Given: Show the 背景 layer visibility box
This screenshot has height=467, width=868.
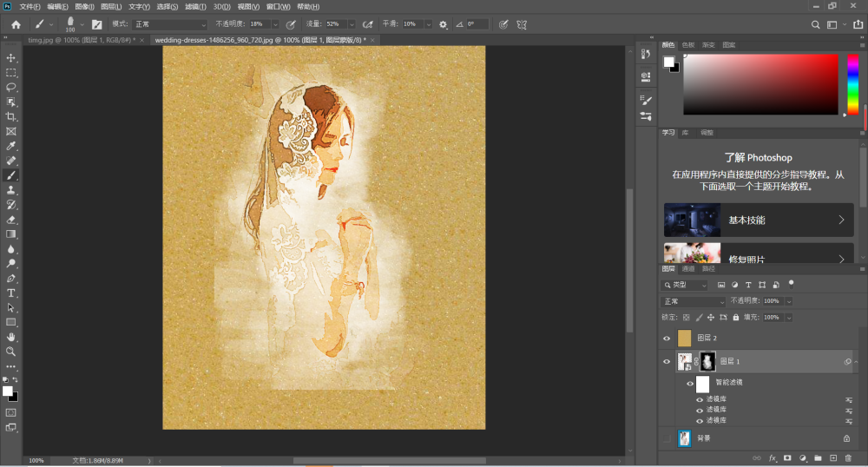Looking at the screenshot, I should [667, 438].
